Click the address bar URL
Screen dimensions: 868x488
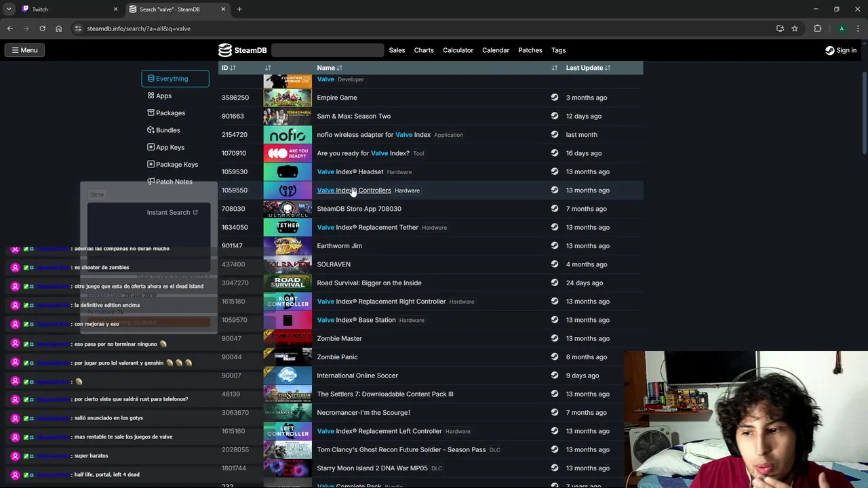(x=139, y=28)
